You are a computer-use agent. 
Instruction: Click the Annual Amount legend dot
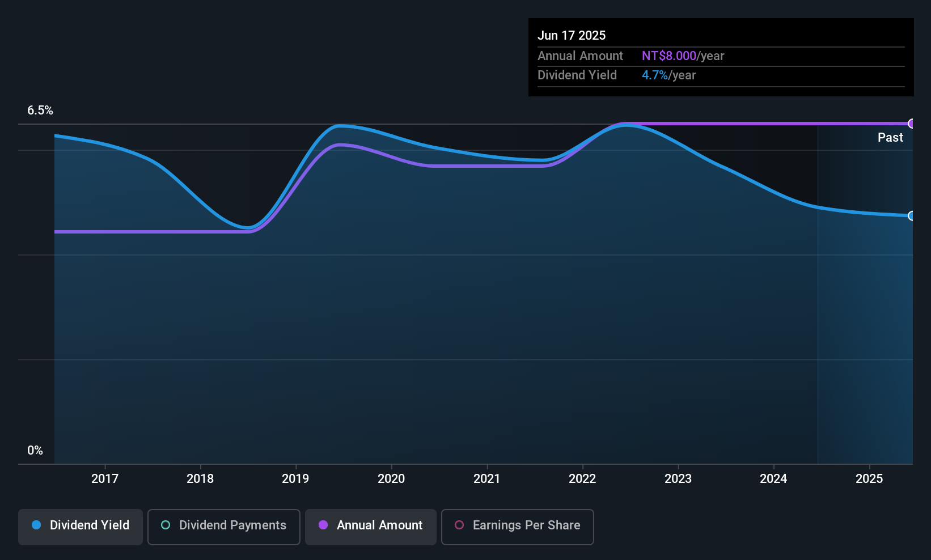tap(323, 525)
